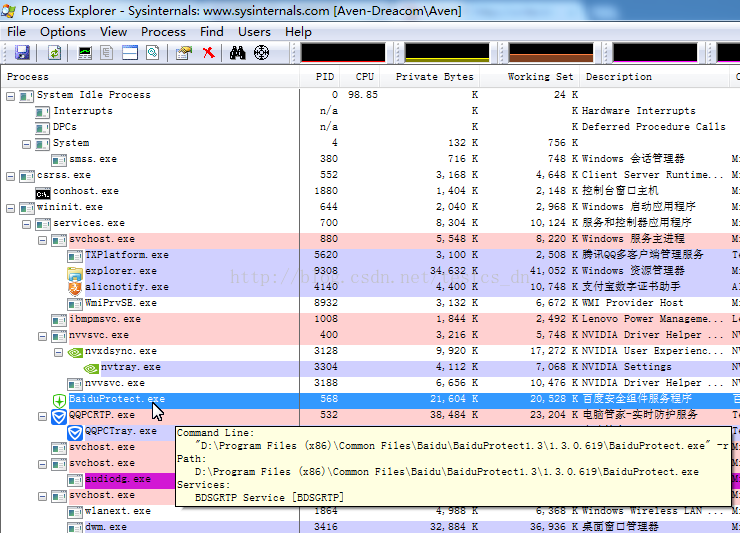Click the smss.exe process icon
Viewport: 740px width, 533px height.
click(59, 161)
